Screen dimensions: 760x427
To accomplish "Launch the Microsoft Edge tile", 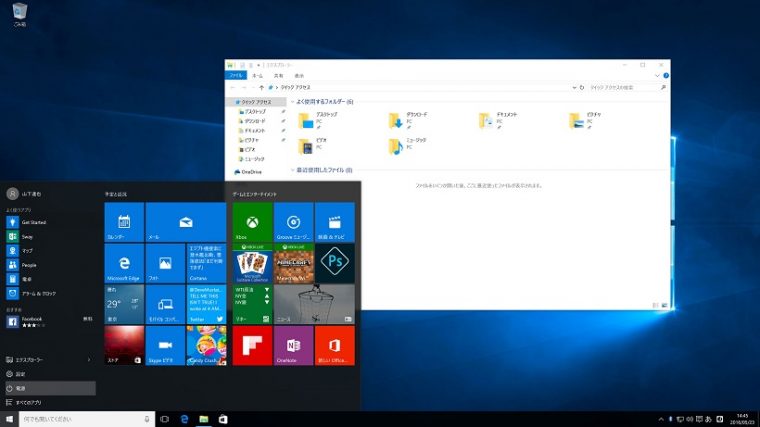I will click(124, 263).
